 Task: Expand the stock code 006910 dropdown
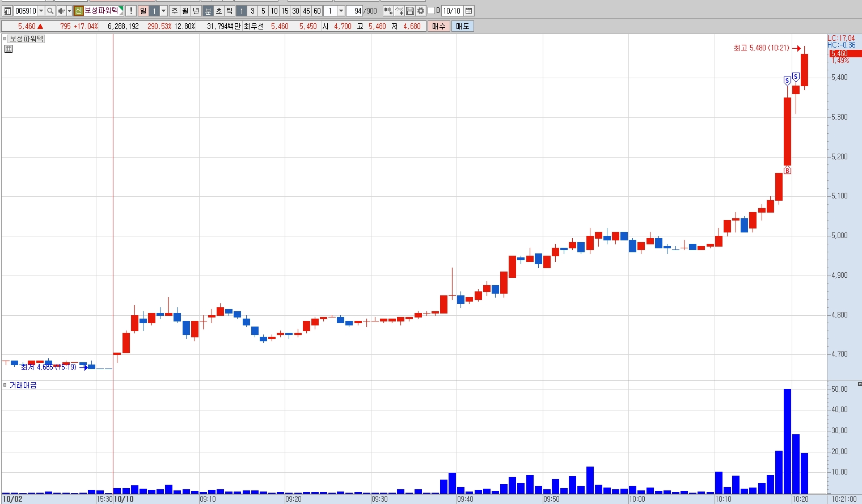click(x=41, y=11)
